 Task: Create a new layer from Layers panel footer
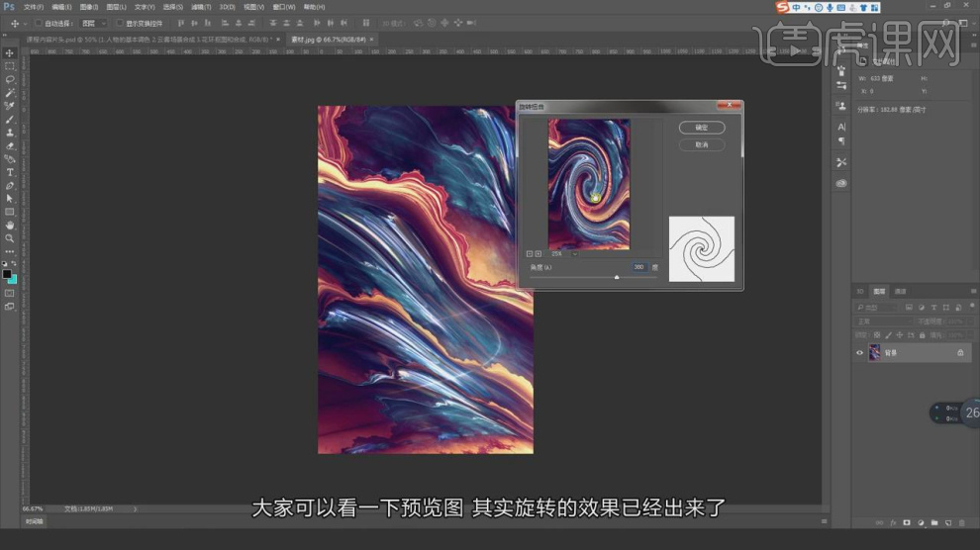point(948,522)
